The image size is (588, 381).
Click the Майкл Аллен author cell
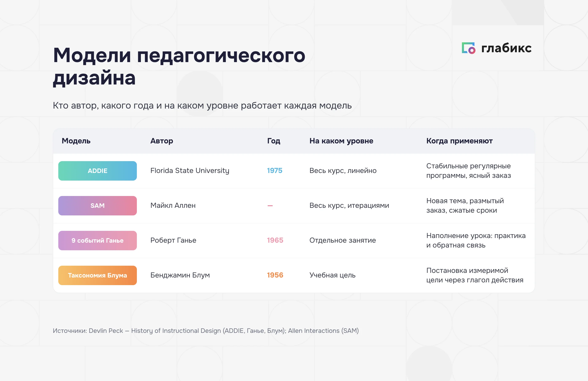(173, 205)
